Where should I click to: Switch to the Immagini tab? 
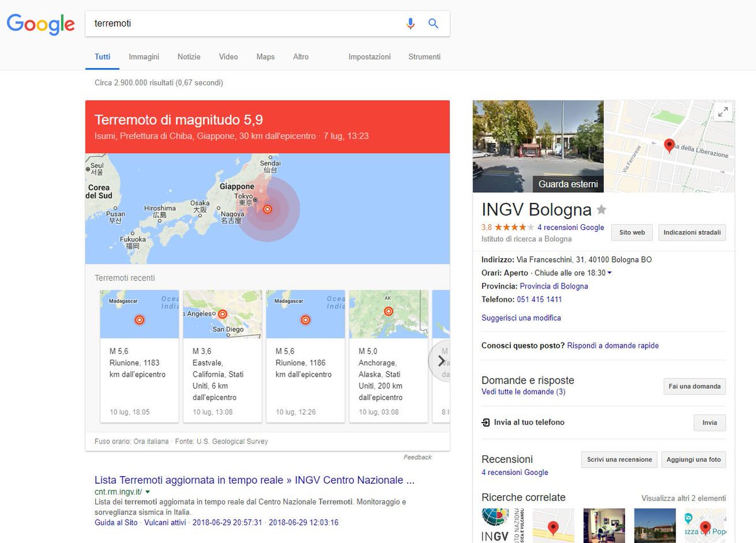[x=144, y=57]
